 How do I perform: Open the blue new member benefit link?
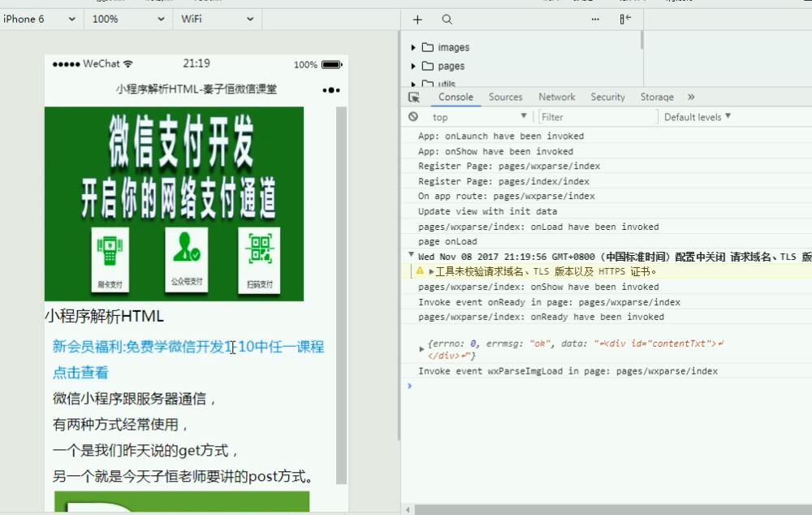pyautogui.click(x=188, y=347)
